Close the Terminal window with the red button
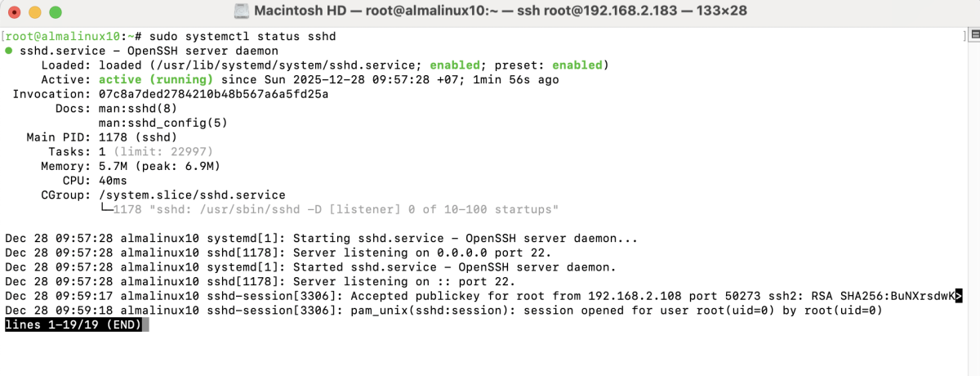 point(16,13)
